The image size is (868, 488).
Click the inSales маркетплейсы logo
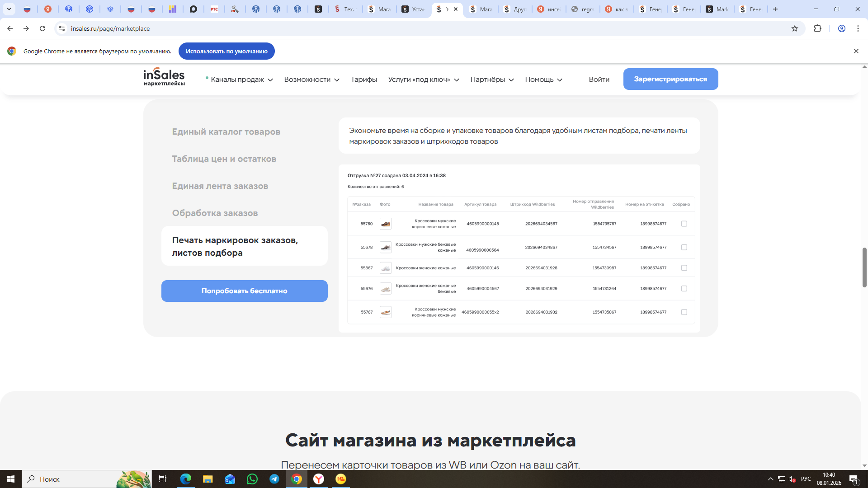coord(164,77)
